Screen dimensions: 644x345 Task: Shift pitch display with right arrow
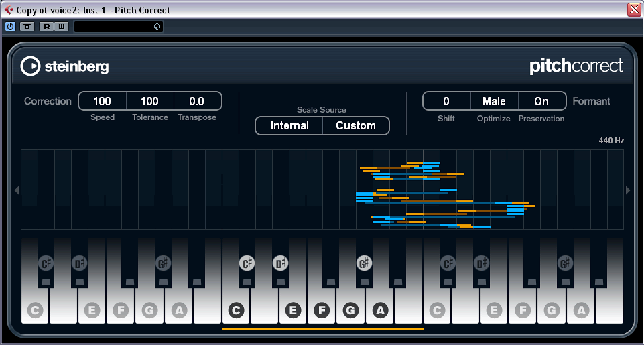click(x=627, y=190)
